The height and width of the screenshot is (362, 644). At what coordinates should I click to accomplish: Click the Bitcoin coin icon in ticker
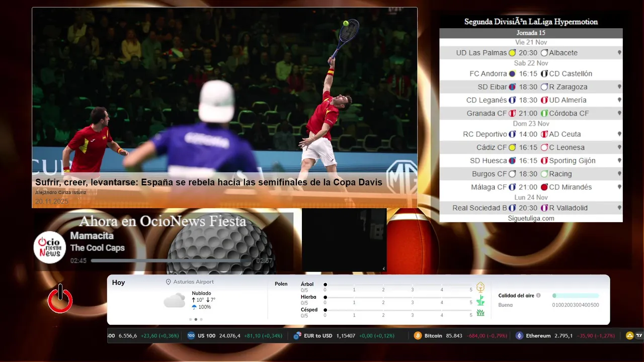tap(418, 336)
